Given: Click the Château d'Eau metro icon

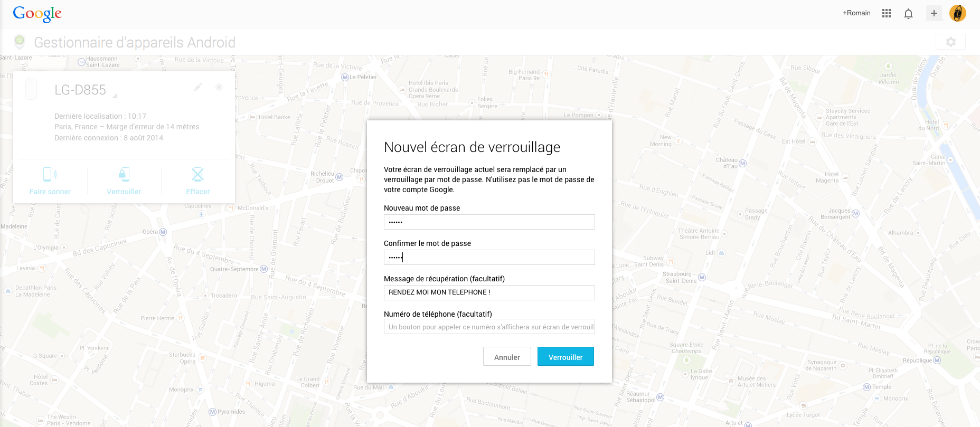Looking at the screenshot, I should (x=743, y=163).
